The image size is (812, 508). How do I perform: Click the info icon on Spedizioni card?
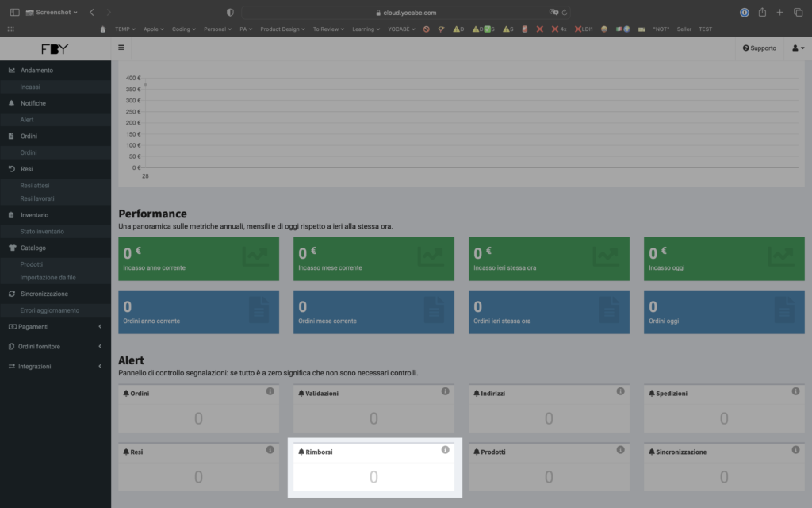pyautogui.click(x=795, y=391)
